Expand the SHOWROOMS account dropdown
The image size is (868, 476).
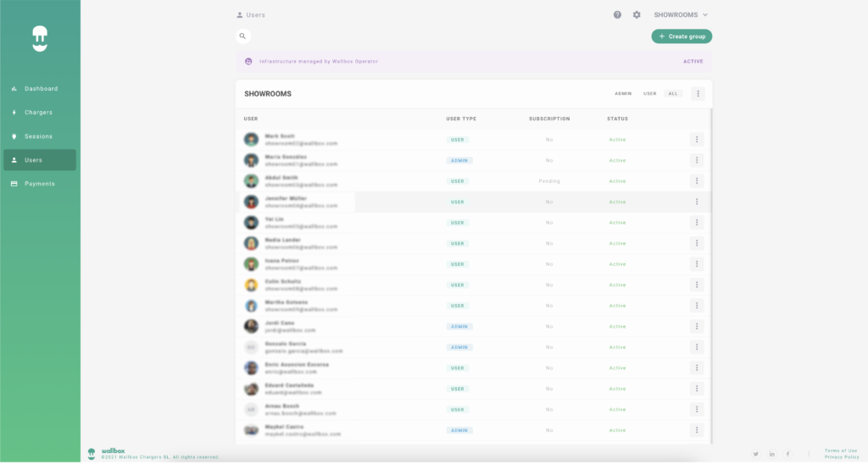pos(681,15)
